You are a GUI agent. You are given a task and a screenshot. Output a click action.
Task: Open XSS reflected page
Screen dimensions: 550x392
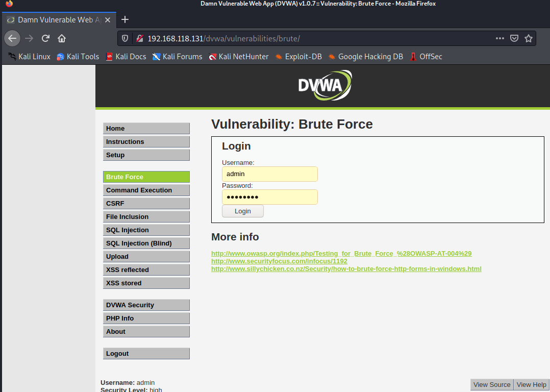(x=146, y=270)
